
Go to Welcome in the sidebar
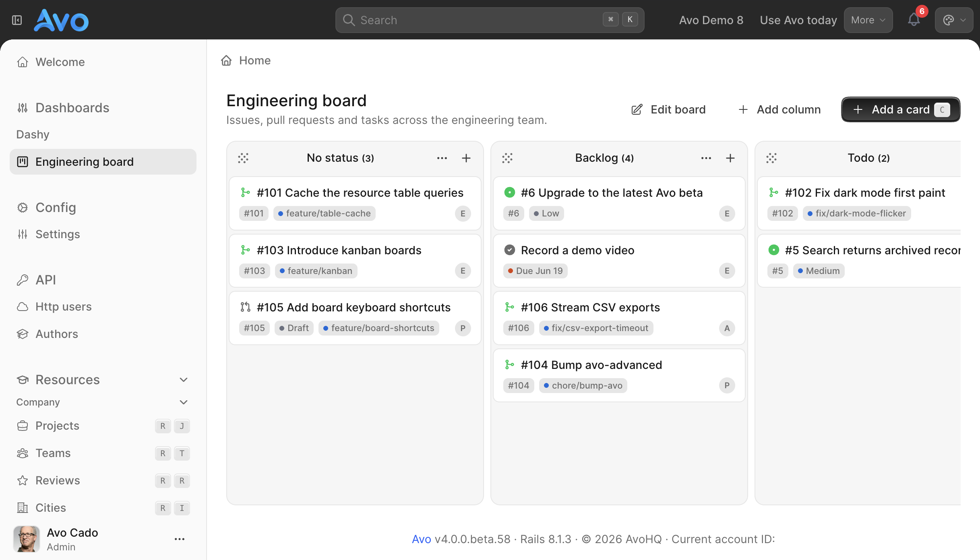coord(103,62)
